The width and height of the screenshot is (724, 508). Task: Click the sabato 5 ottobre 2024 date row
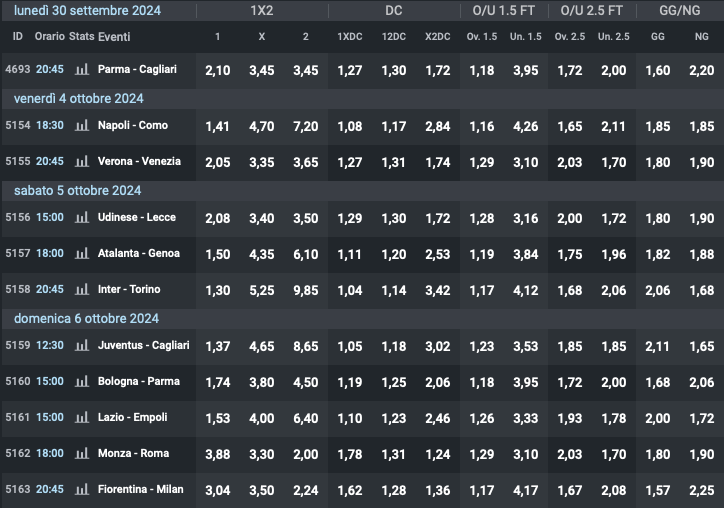click(362, 190)
